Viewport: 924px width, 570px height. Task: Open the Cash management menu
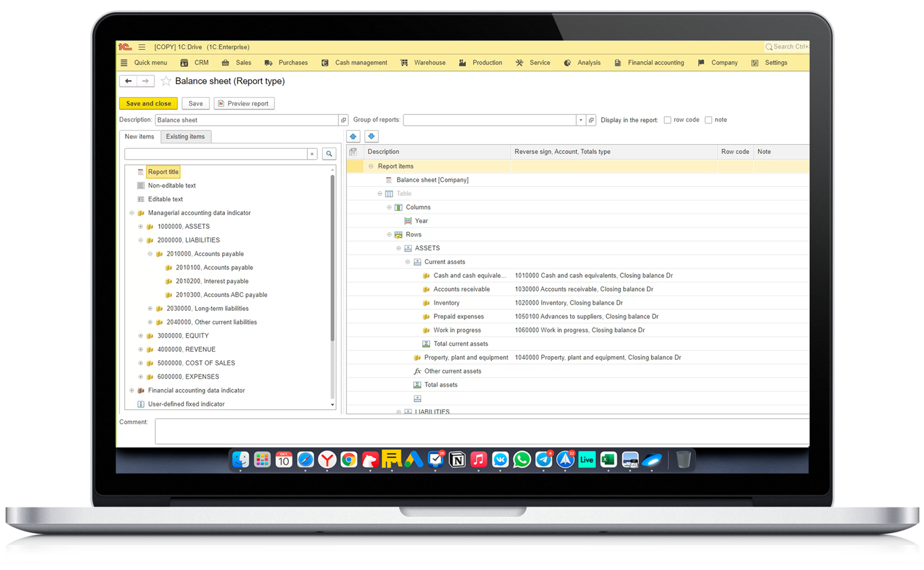point(355,63)
